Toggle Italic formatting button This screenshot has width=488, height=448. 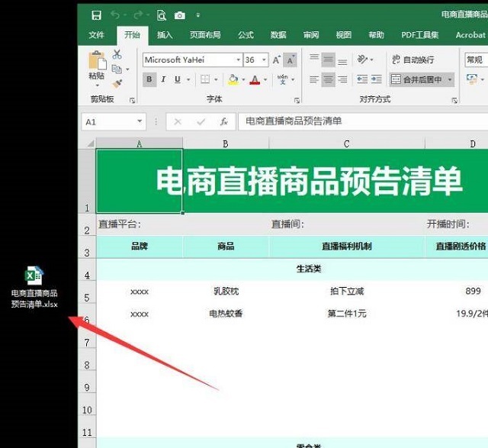click(163, 79)
